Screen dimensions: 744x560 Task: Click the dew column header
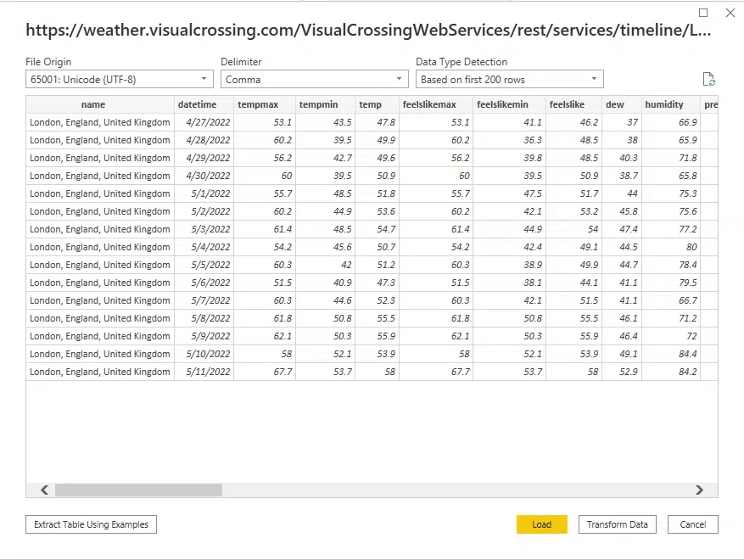point(621,104)
